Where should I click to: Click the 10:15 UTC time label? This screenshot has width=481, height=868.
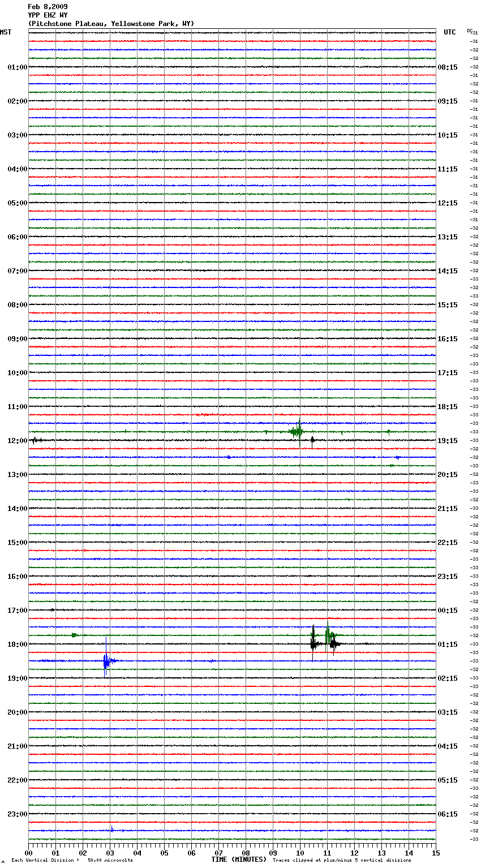pos(448,135)
